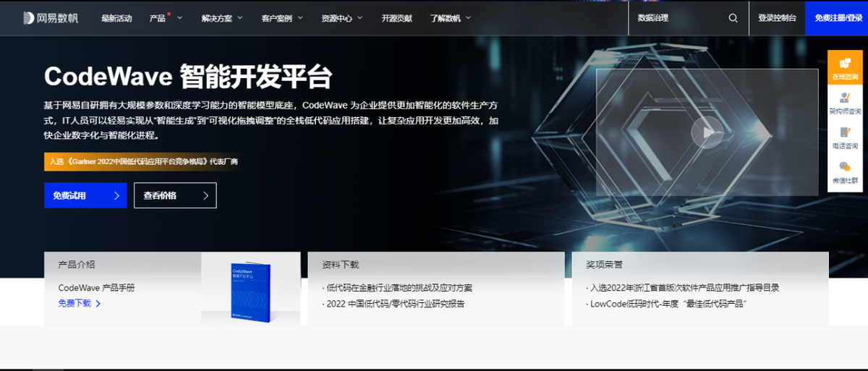Click the CodeWave 智能开发平台 headline

[188, 76]
